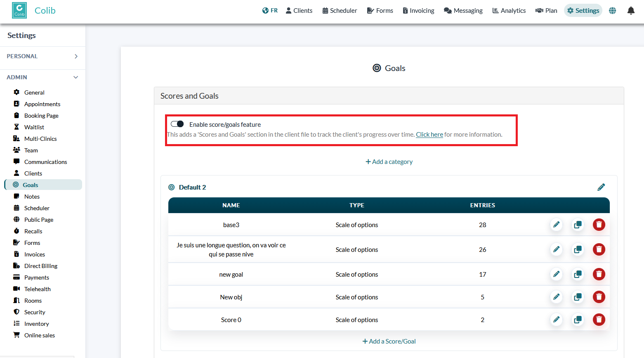The height and width of the screenshot is (358, 644).
Task: Duplicate the 'New obj' row
Action: pyautogui.click(x=578, y=297)
